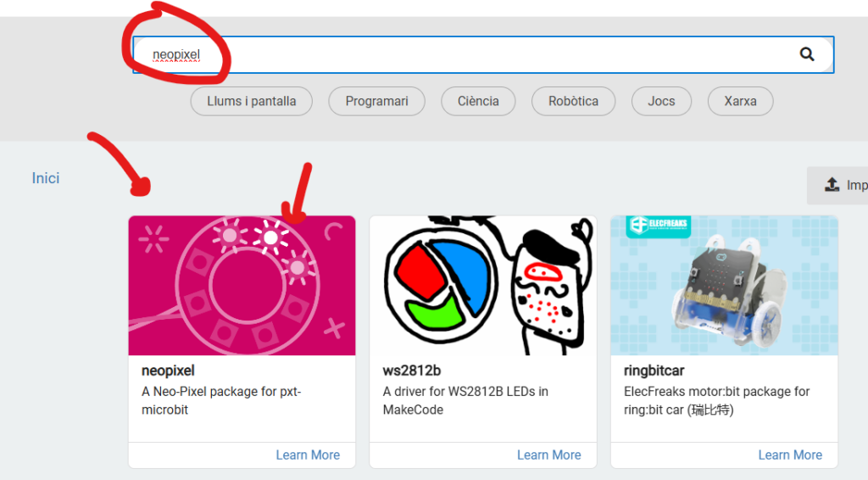
Task: Click the upload icon on Import button
Action: pos(832,185)
